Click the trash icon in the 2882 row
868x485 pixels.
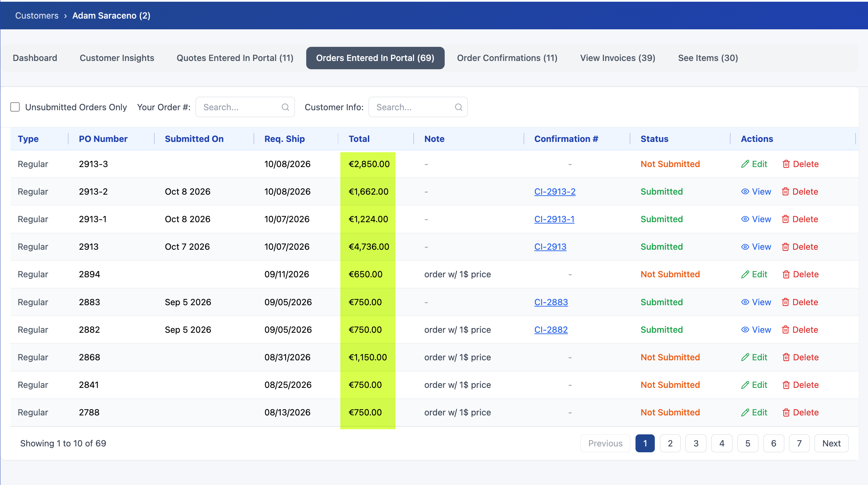click(x=785, y=330)
